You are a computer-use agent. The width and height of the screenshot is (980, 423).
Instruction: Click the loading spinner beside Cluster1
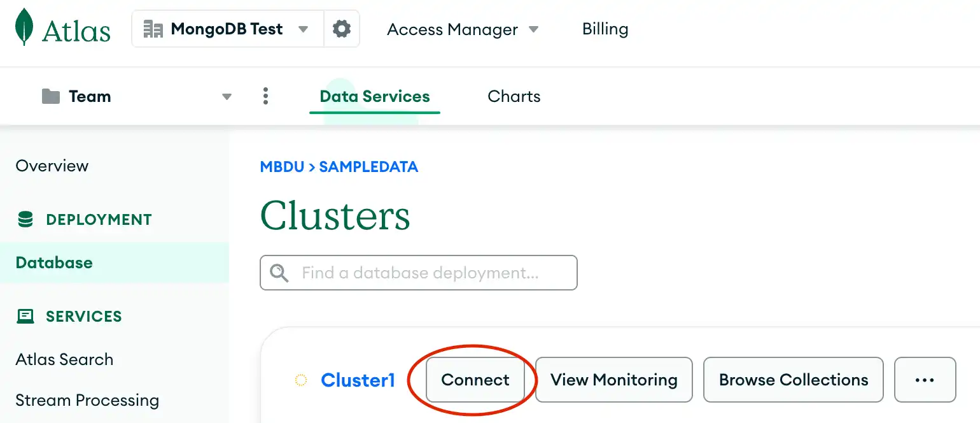300,380
